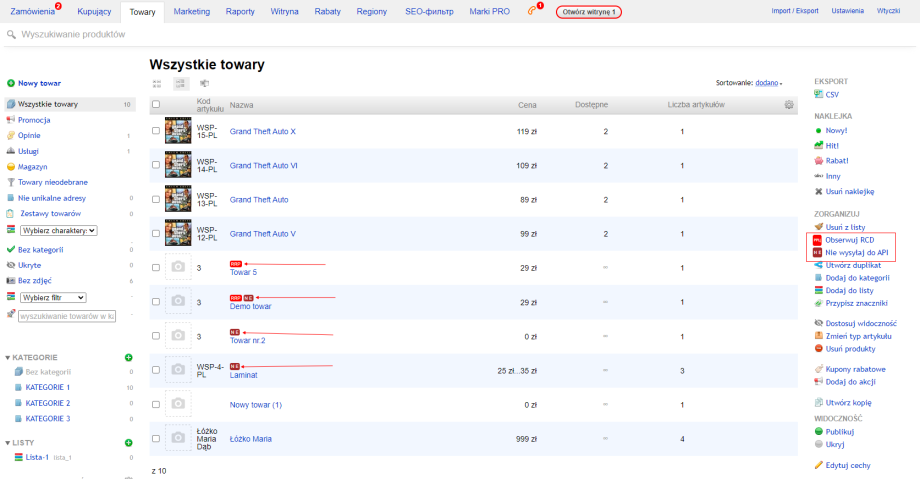Click the Otwórz witrynę button

click(x=588, y=12)
